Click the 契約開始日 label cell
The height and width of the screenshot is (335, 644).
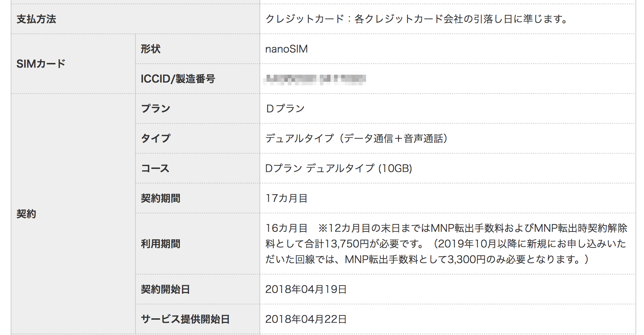tap(198, 289)
